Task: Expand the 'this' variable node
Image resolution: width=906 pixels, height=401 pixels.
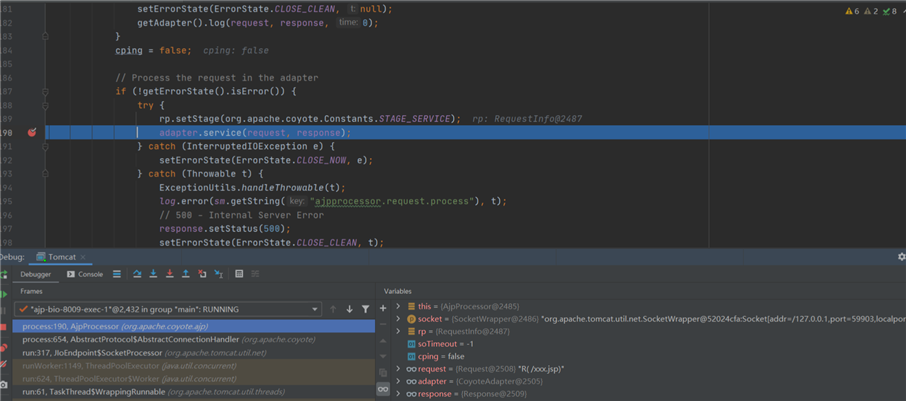Action: pos(398,306)
